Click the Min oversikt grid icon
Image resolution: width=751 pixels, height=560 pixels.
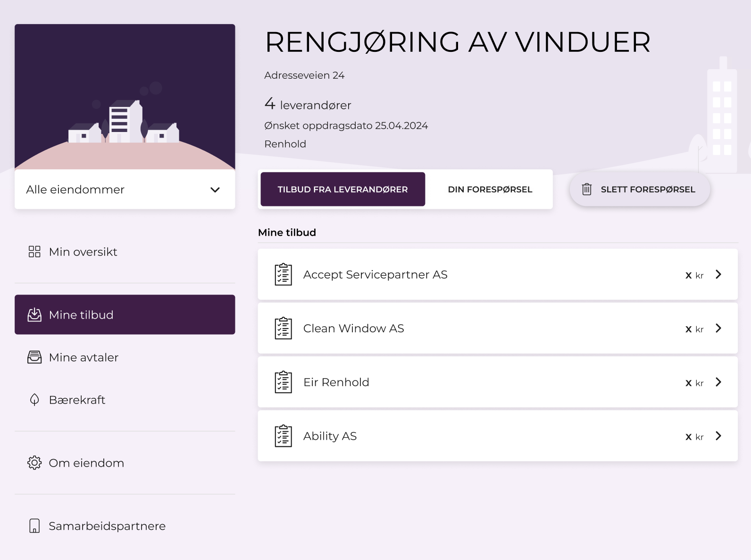point(34,252)
